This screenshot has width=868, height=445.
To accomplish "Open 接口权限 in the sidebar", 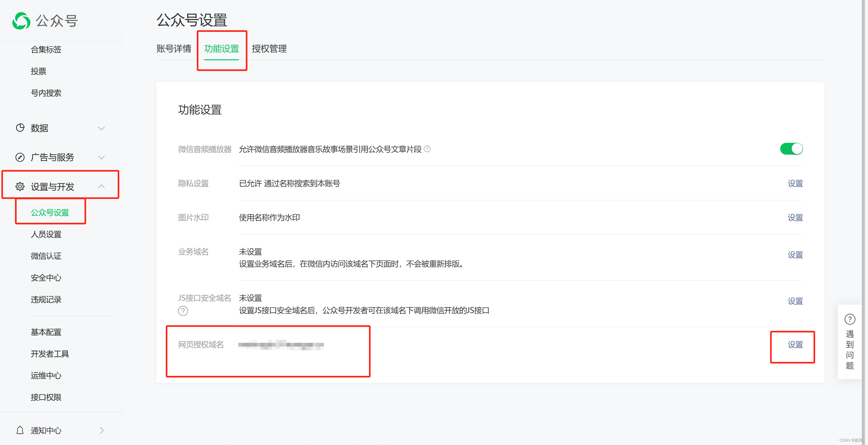I will pos(46,397).
